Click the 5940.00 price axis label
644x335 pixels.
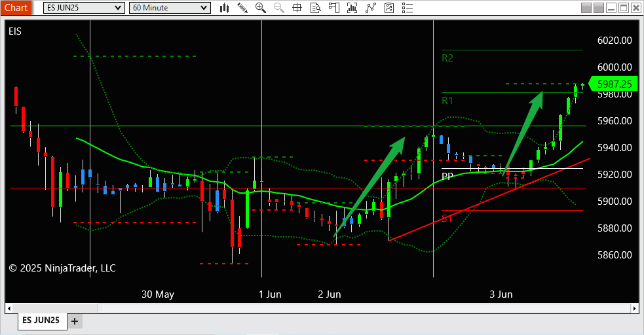(x=615, y=147)
